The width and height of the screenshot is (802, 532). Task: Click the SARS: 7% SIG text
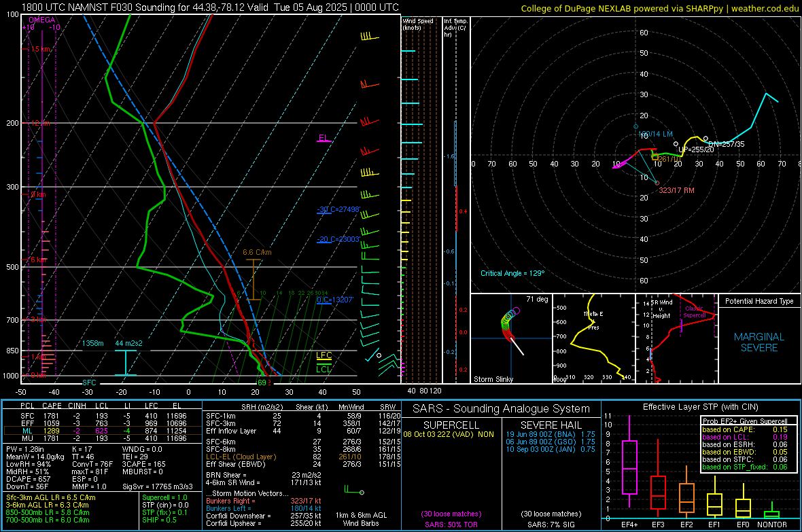(551, 525)
